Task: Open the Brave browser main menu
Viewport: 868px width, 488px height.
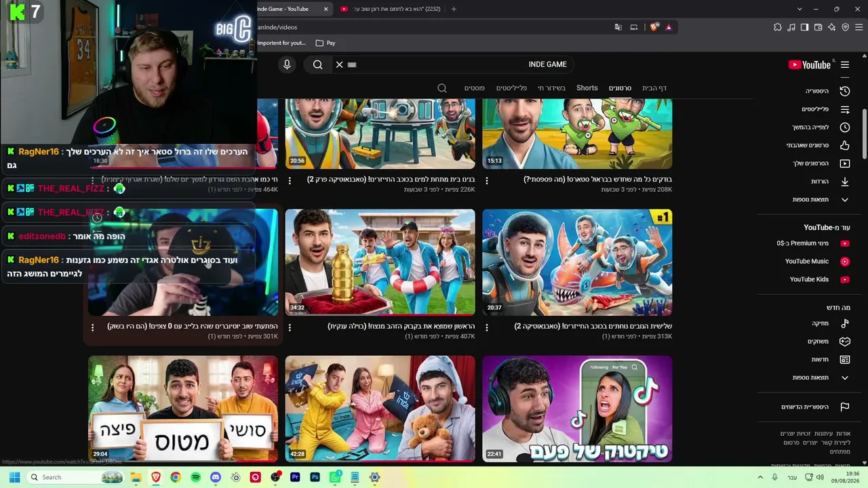Action: click(859, 27)
